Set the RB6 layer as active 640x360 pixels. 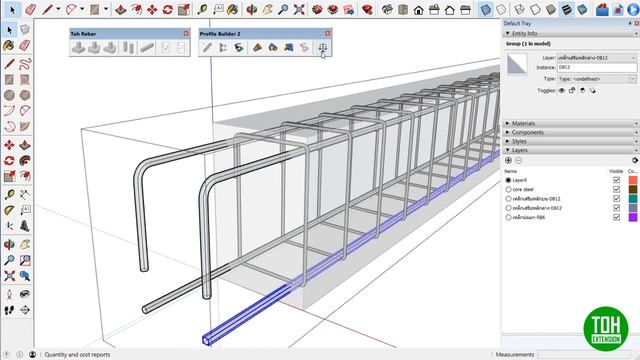click(508, 218)
